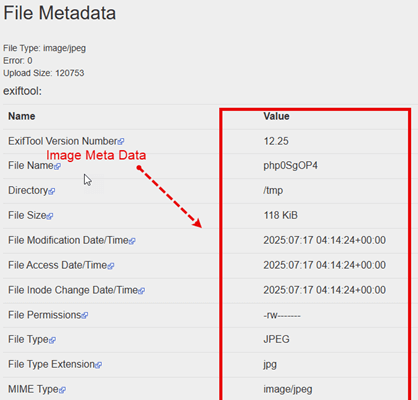This screenshot has height=400, width=418.
Task: Open the link icon beside File Size
Action: coord(50,216)
